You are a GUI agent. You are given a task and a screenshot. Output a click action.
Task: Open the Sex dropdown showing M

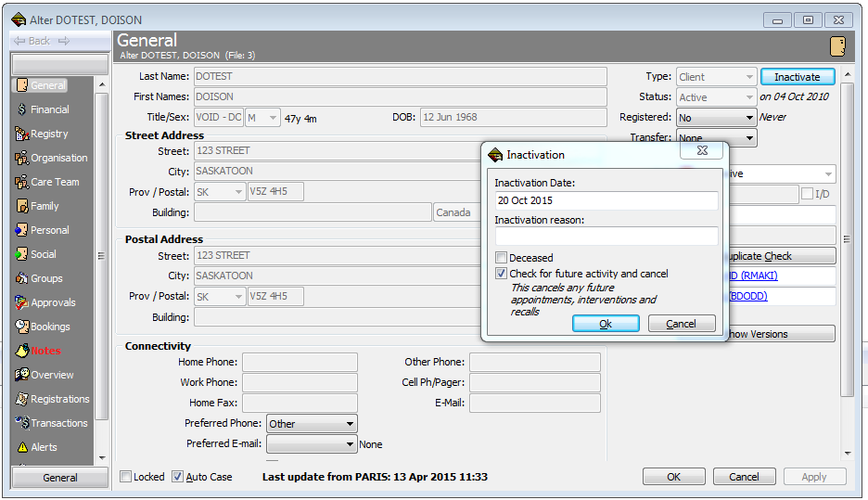263,118
